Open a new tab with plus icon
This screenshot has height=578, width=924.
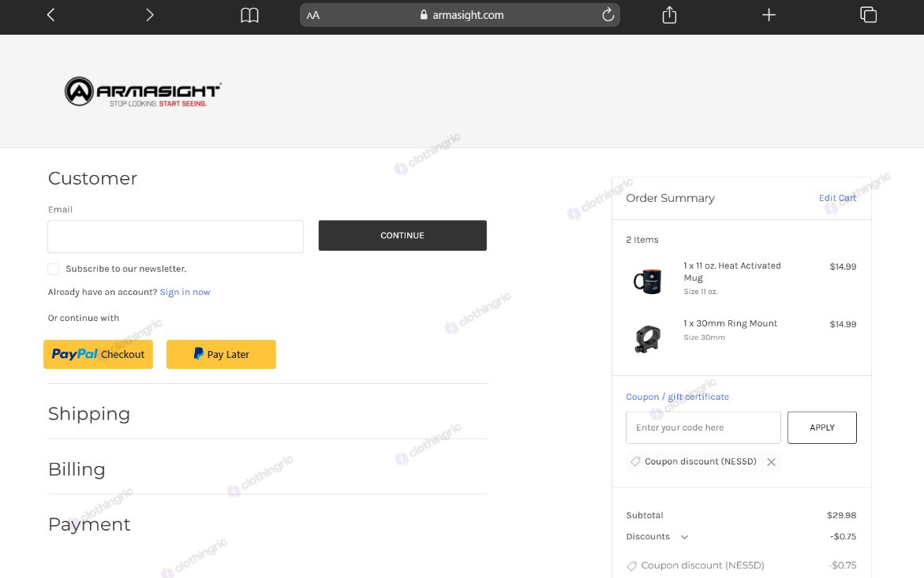(769, 15)
